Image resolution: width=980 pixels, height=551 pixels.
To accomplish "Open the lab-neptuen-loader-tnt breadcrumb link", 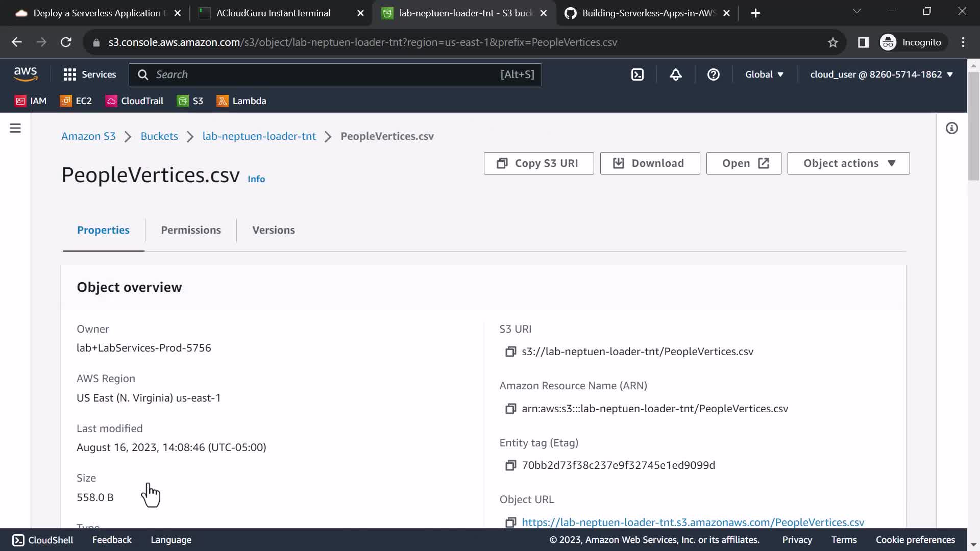I will click(259, 136).
